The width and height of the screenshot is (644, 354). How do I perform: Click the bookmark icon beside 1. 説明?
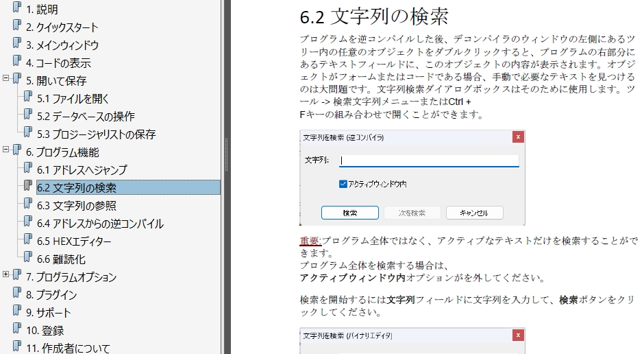click(x=17, y=7)
